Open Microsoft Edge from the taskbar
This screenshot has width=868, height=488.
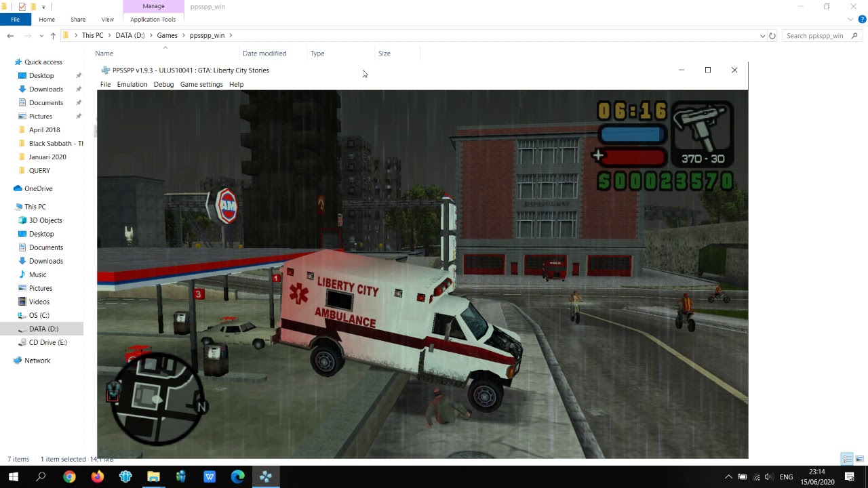(x=237, y=476)
